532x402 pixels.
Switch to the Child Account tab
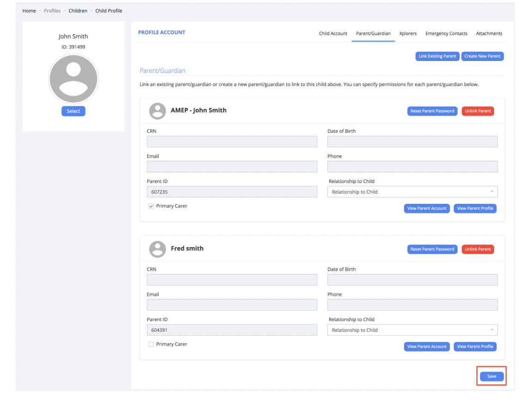click(x=333, y=33)
